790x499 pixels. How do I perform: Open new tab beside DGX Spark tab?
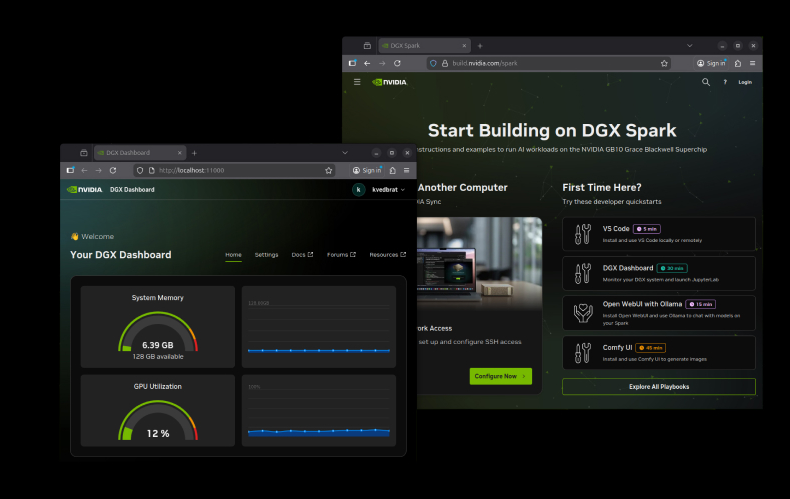[x=480, y=45]
